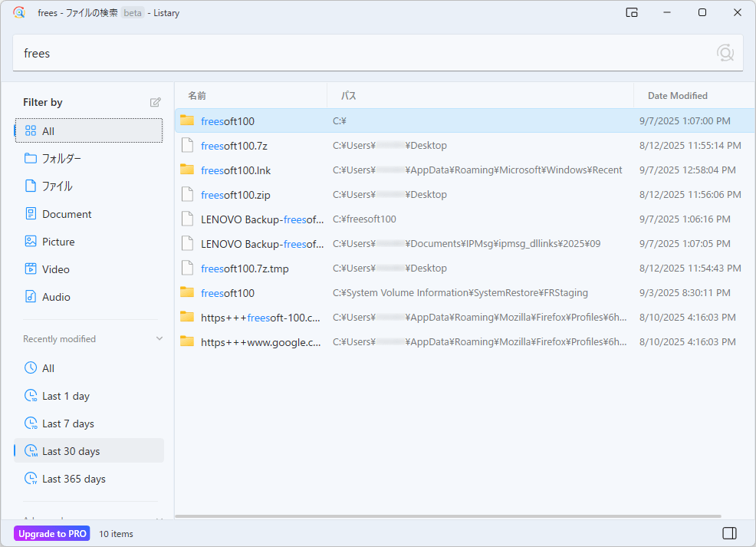
Task: Collapse the Recently modified section
Action: (x=159, y=338)
